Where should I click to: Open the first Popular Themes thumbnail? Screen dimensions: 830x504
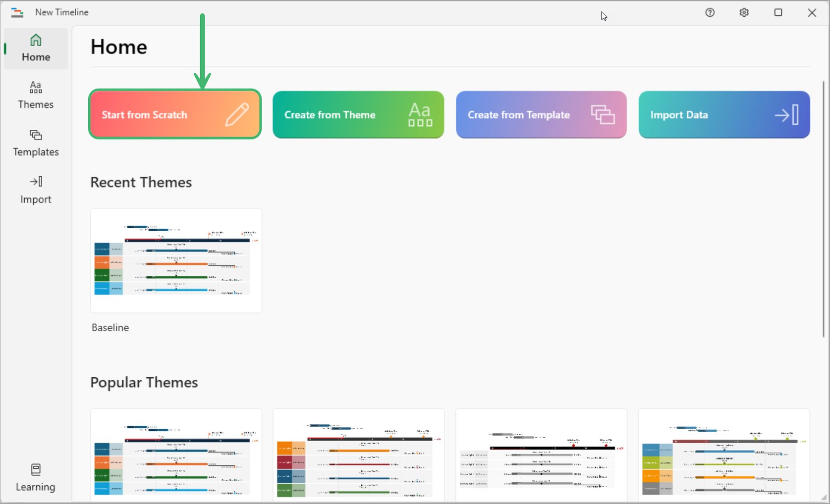[175, 455]
